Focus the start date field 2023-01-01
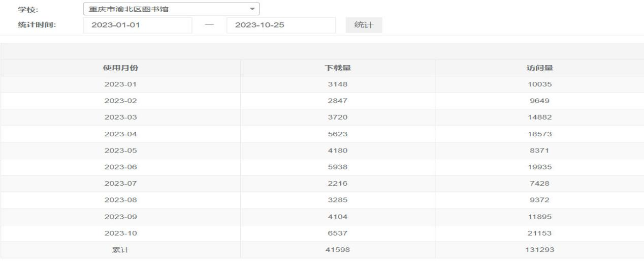The width and height of the screenshot is (644, 262). (138, 25)
